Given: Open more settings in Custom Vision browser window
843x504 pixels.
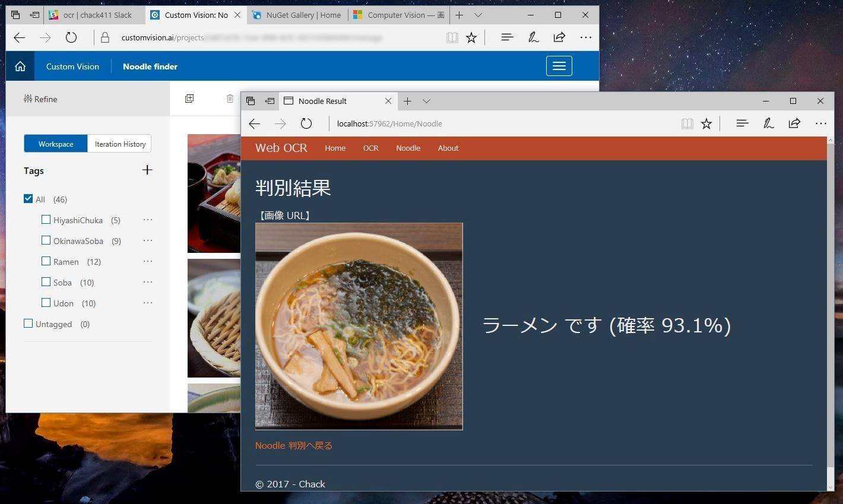Looking at the screenshot, I should tap(586, 37).
